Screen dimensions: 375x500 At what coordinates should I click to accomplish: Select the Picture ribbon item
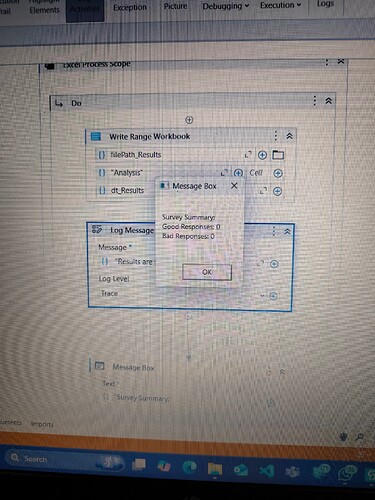tap(175, 6)
